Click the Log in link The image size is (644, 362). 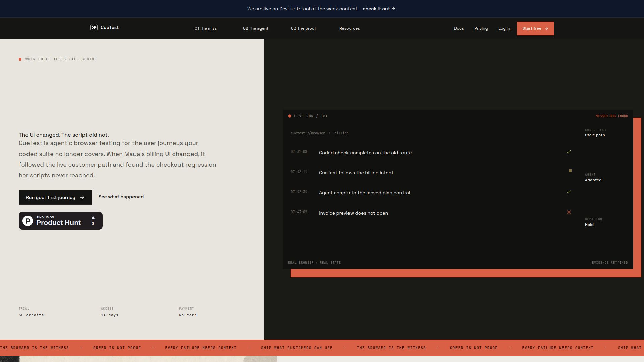[x=504, y=28]
